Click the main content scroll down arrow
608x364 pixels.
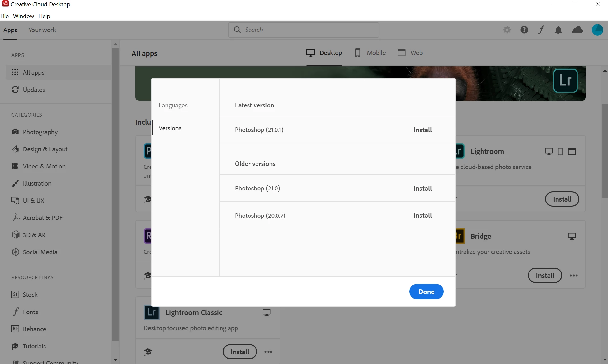pyautogui.click(x=605, y=360)
